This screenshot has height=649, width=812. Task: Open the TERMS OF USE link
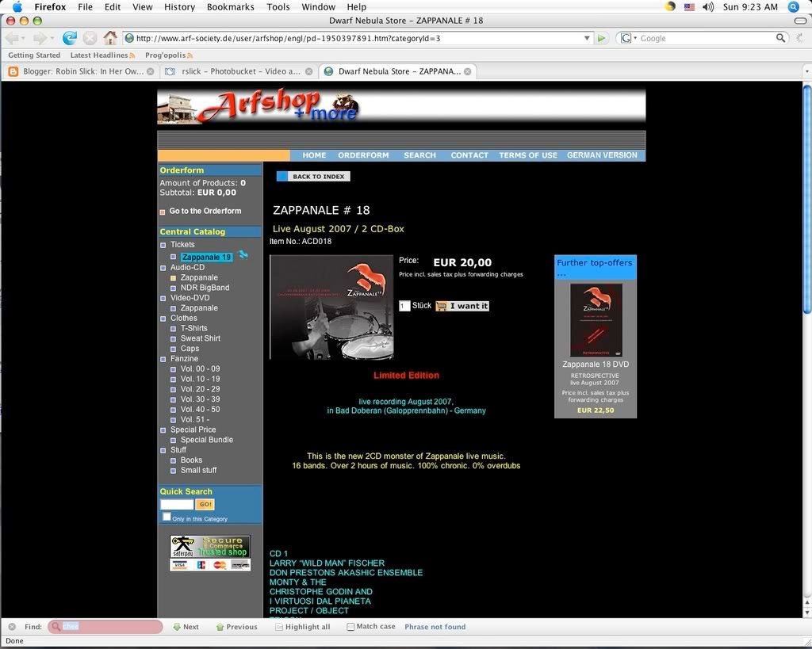(528, 155)
